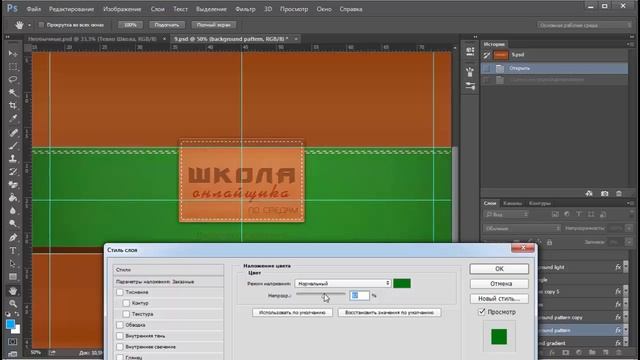
Task: Select the Paint Bucket tool
Action: point(13,198)
